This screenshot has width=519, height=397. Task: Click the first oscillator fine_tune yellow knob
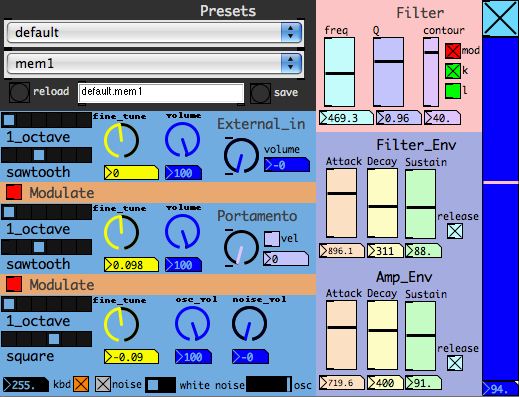pyautogui.click(x=121, y=140)
